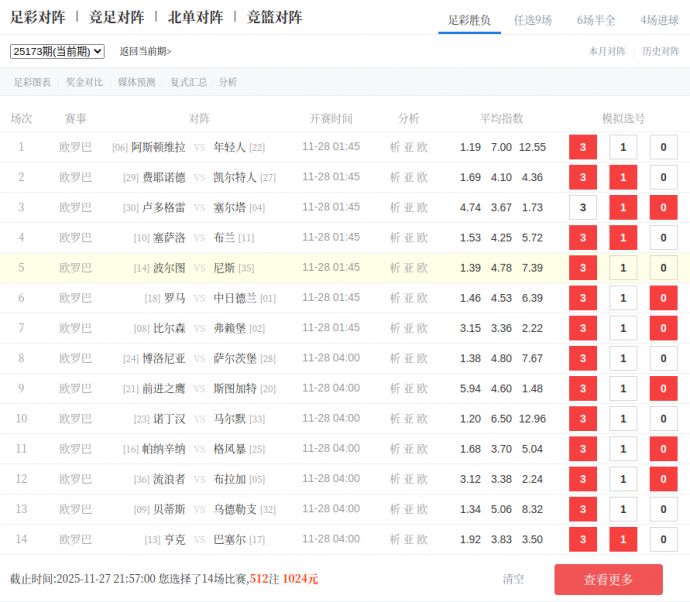Screen dimensions: 690x602
Task: Open the 罗马 team link in match 6
Action: click(x=175, y=298)
